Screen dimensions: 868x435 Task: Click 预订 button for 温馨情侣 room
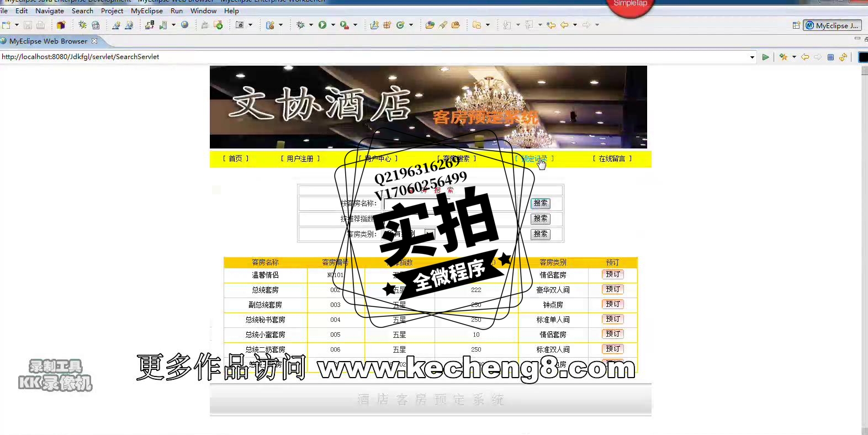pyautogui.click(x=613, y=274)
